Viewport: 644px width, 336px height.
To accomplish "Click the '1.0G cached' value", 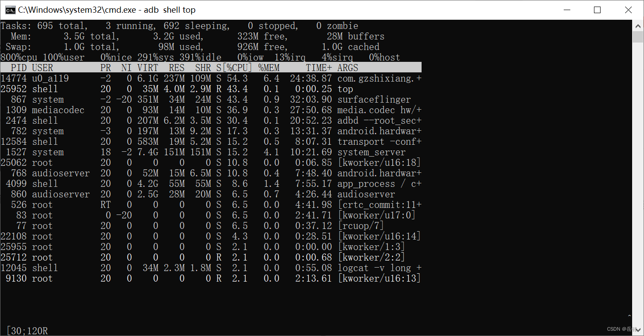I will tap(351, 47).
